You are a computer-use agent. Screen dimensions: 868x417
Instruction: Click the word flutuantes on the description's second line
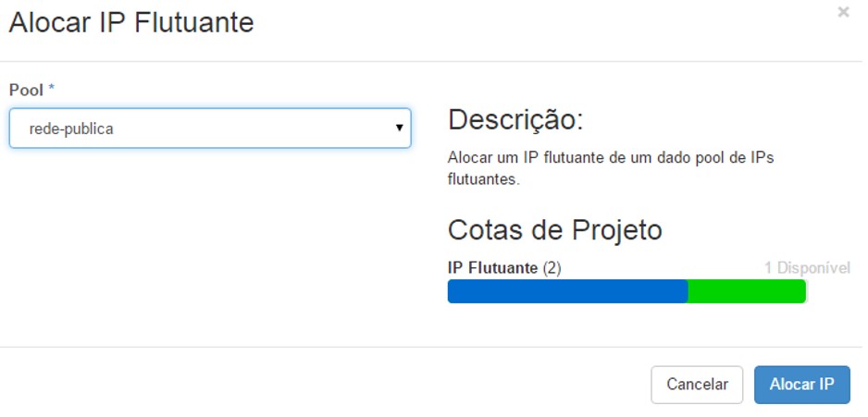[x=483, y=179]
